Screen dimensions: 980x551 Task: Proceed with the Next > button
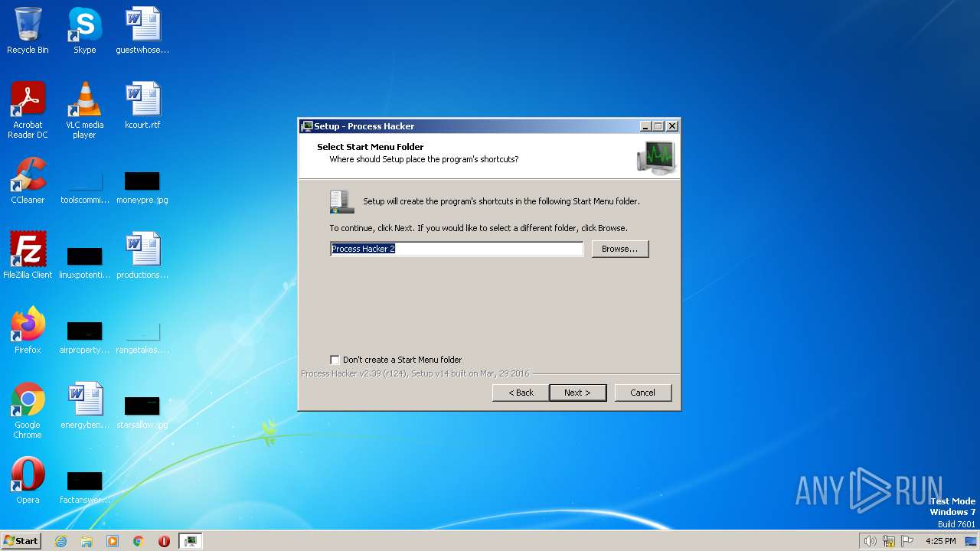[x=578, y=393]
